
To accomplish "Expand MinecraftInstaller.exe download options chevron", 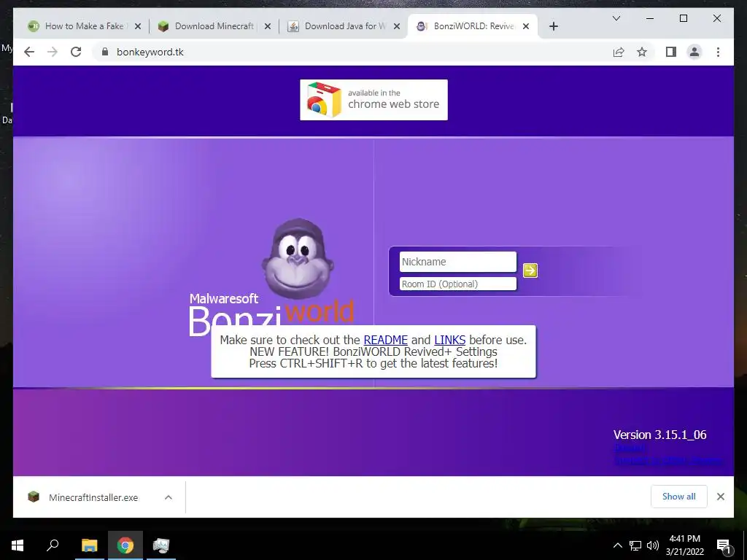I will point(169,497).
